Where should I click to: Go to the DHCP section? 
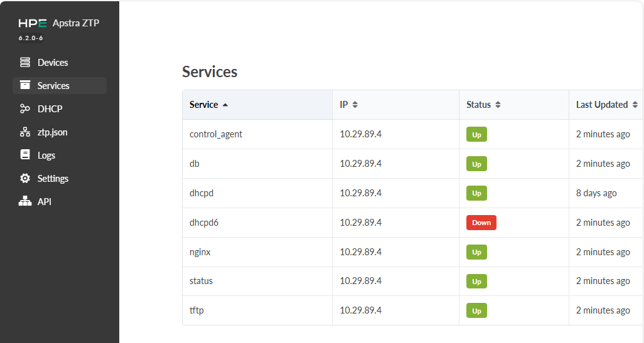60,108
